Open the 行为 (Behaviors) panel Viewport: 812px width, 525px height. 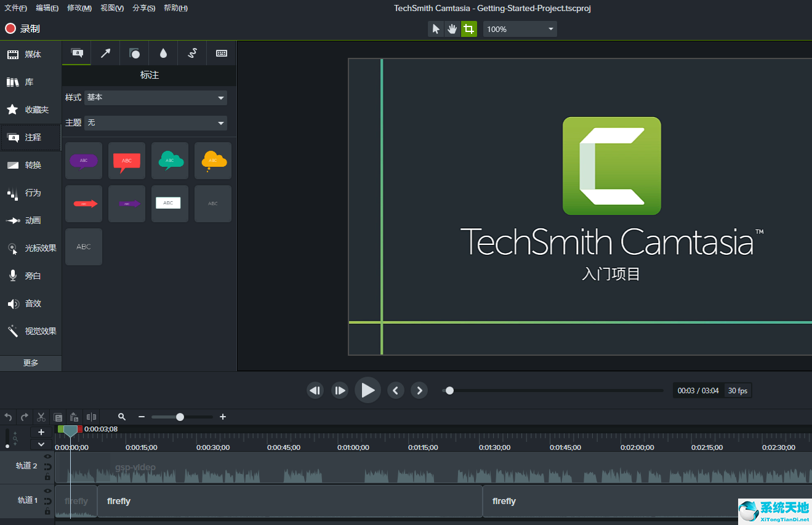31,193
